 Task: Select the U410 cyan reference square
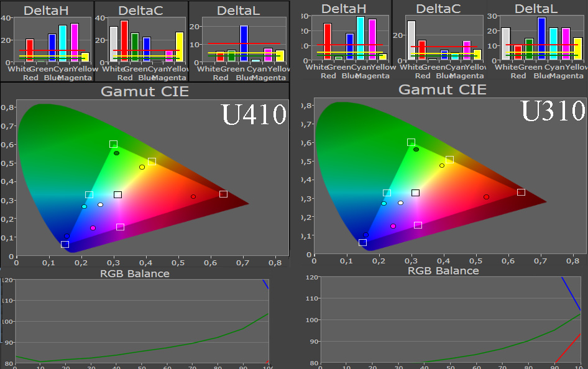click(x=89, y=195)
